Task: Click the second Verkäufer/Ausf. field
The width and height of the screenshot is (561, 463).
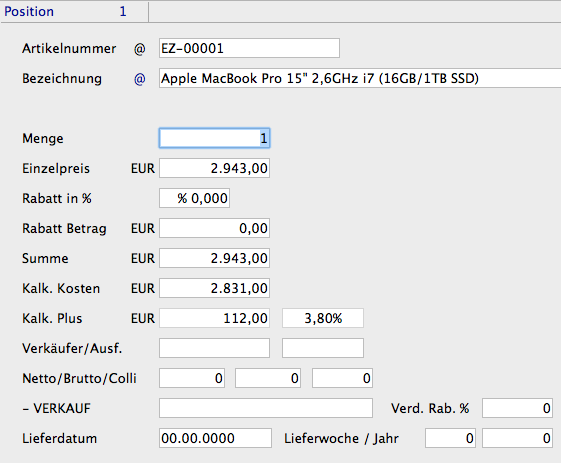Action: coord(323,348)
